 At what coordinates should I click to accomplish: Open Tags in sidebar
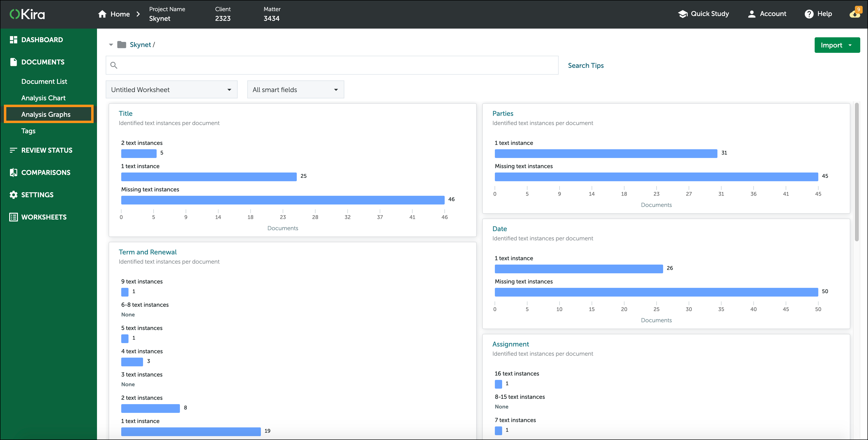pyautogui.click(x=28, y=131)
